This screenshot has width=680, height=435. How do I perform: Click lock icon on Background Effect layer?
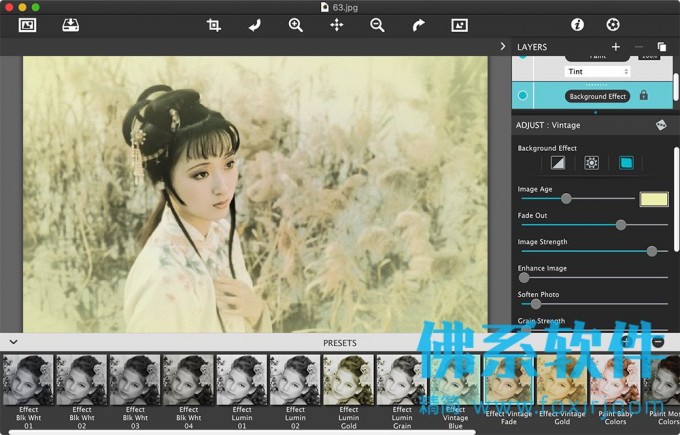click(x=644, y=95)
